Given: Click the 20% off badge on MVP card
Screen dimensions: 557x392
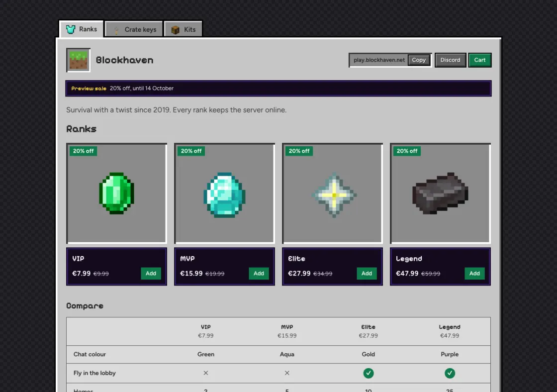Looking at the screenshot, I should (191, 151).
